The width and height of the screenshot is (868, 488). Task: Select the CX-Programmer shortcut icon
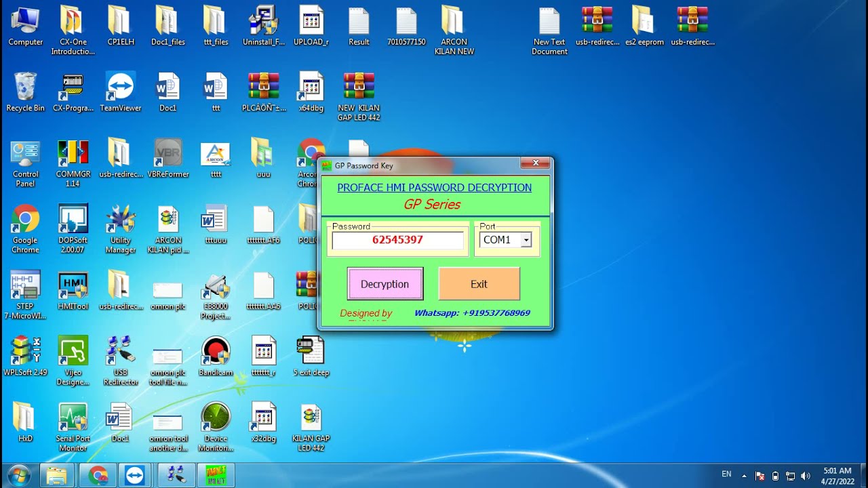tap(73, 92)
